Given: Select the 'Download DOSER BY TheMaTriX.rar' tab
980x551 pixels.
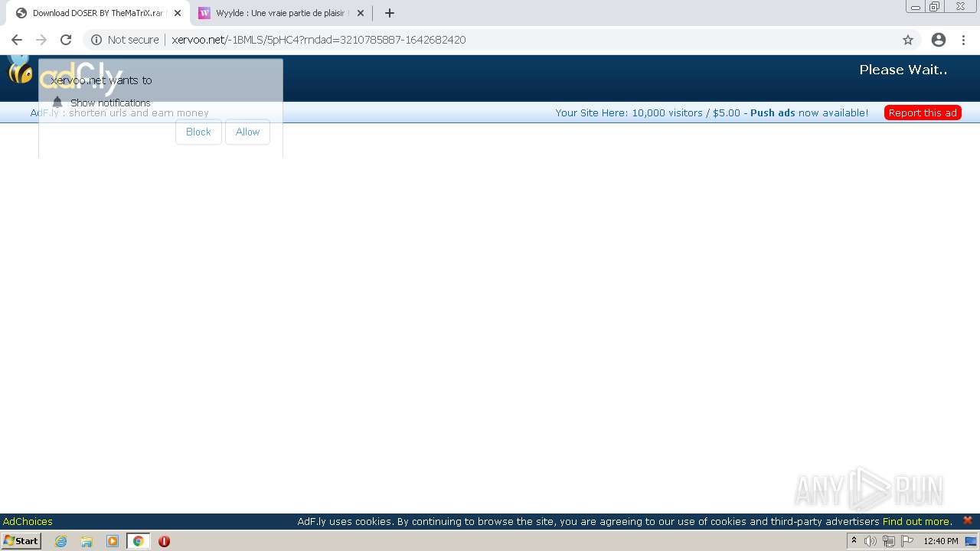Looking at the screenshot, I should pyautogui.click(x=96, y=13).
